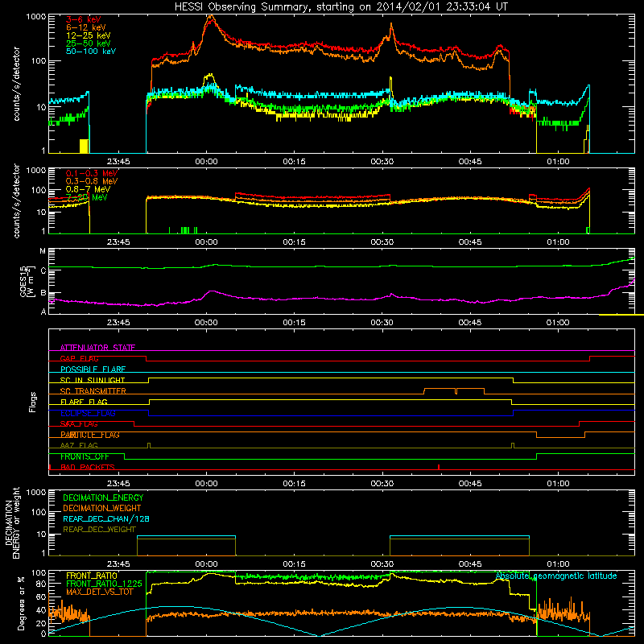
Task: Click the 1000 y-tick of the keV panel
Action: pos(35,17)
